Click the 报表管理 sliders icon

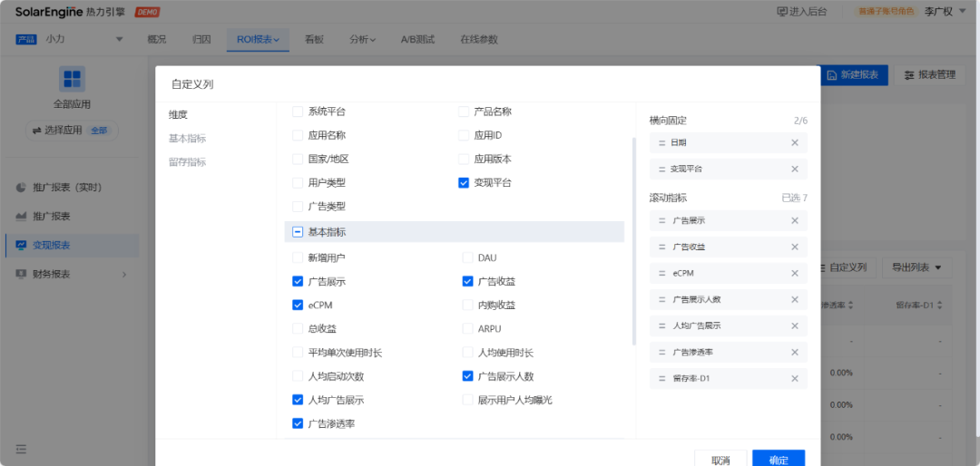point(908,75)
